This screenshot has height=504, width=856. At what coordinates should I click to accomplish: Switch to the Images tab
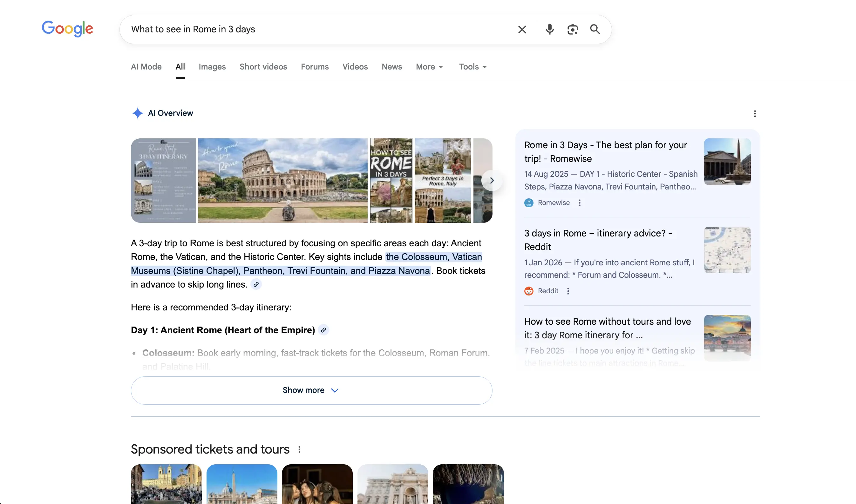pos(212,67)
